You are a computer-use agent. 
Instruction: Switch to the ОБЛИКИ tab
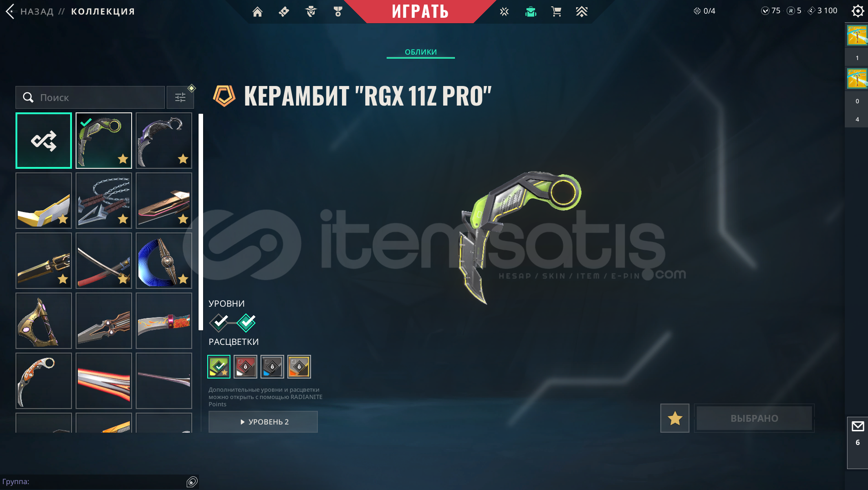pyautogui.click(x=421, y=52)
